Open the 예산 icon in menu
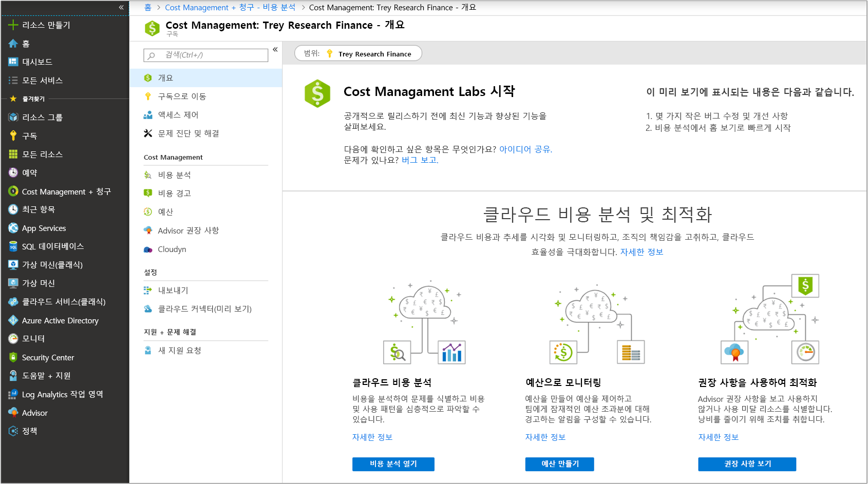Viewport: 868px width, 484px height. (148, 211)
